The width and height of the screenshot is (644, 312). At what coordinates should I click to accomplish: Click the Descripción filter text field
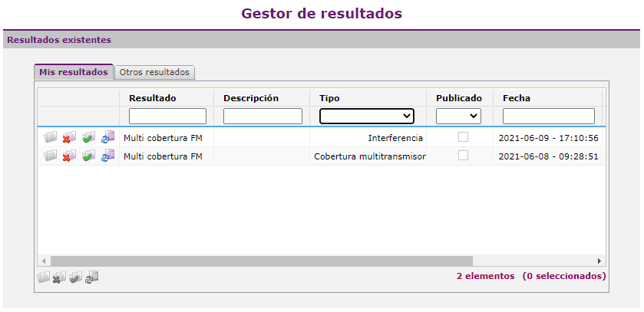click(x=263, y=116)
